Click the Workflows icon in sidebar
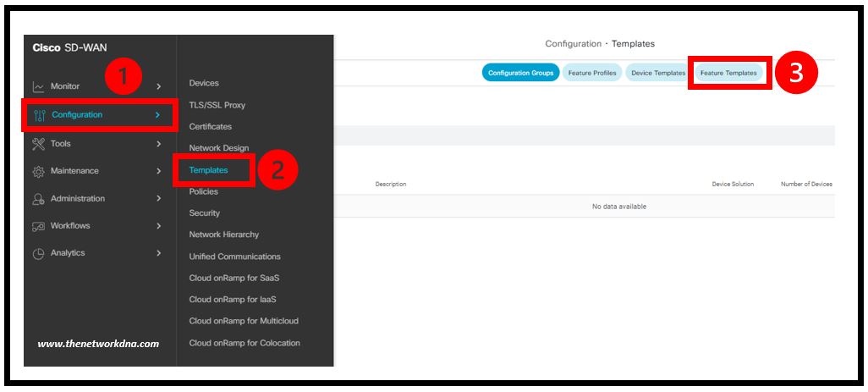868x392 pixels. [x=38, y=226]
